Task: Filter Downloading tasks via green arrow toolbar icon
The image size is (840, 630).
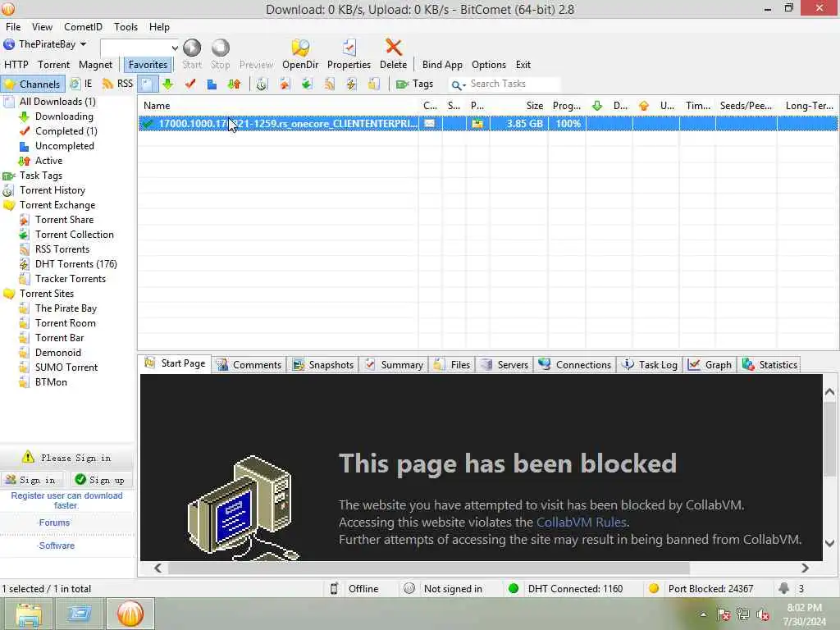Action: pyautogui.click(x=167, y=84)
